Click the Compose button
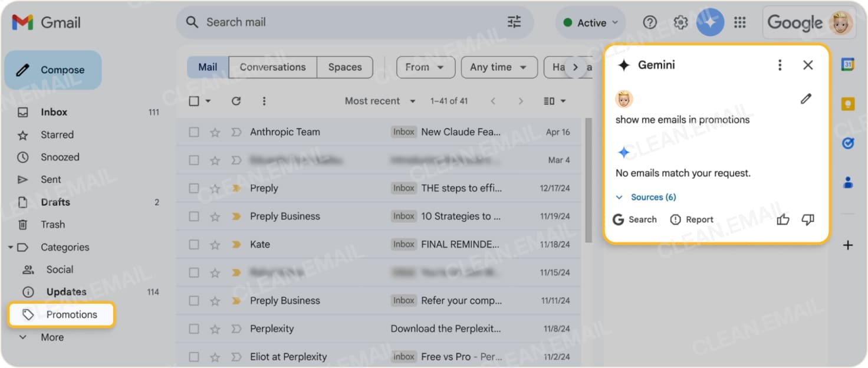Image resolution: width=868 pixels, height=368 pixels. 53,70
